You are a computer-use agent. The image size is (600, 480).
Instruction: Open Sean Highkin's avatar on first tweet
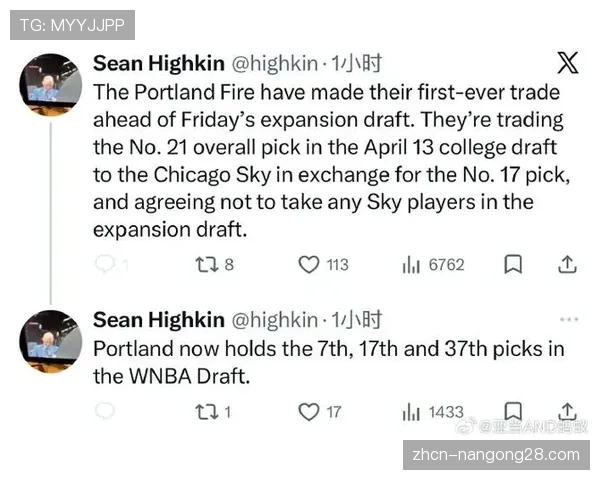(x=50, y=86)
